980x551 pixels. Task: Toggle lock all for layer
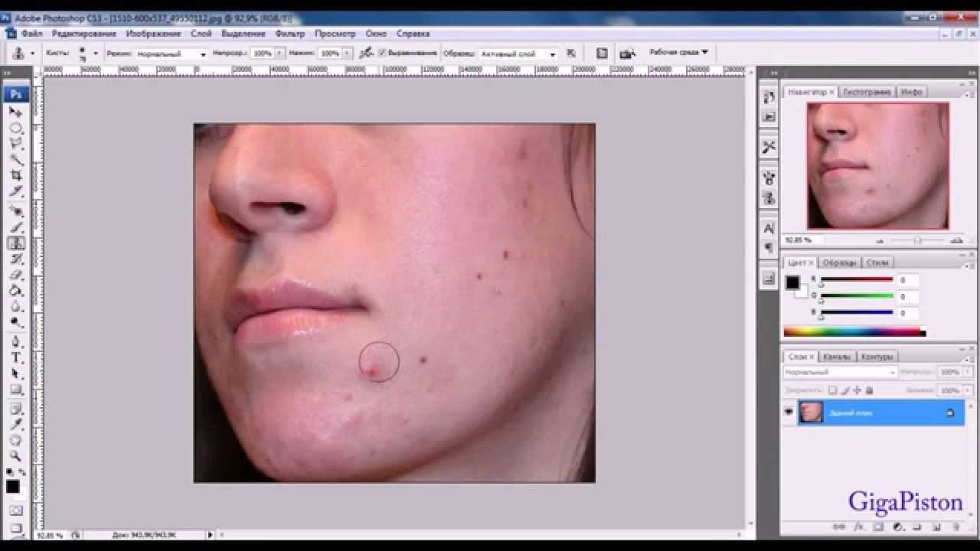[869, 390]
